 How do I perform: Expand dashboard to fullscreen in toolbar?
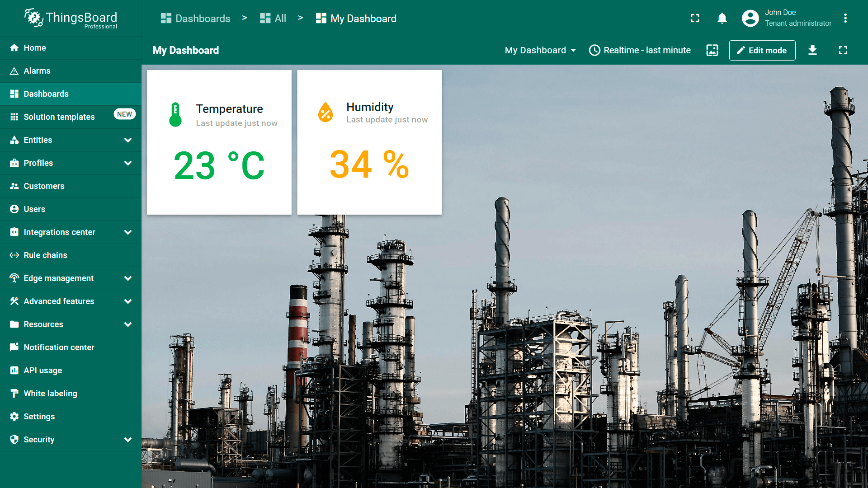(843, 50)
